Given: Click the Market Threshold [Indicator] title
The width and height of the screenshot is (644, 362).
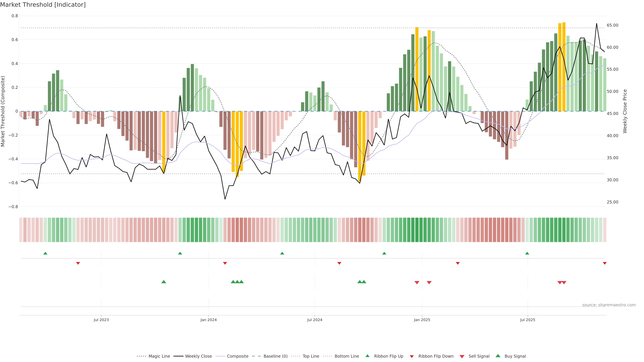Looking at the screenshot, I should (x=43, y=5).
